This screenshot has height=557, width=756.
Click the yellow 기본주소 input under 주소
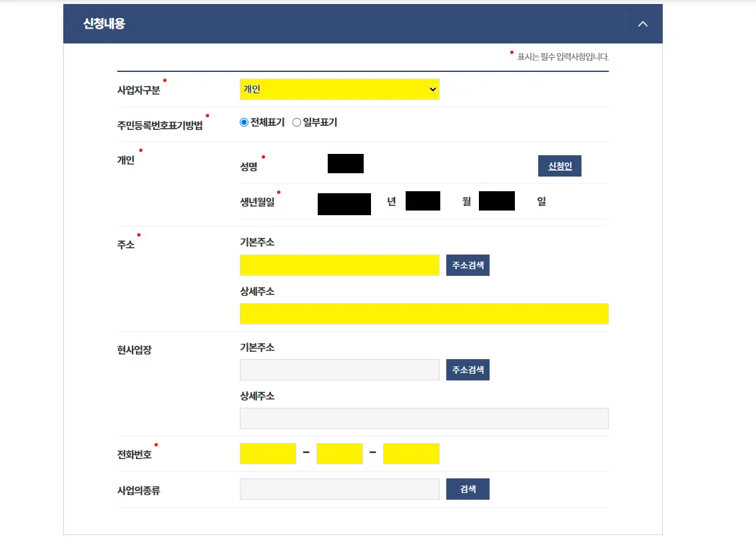pyautogui.click(x=340, y=265)
